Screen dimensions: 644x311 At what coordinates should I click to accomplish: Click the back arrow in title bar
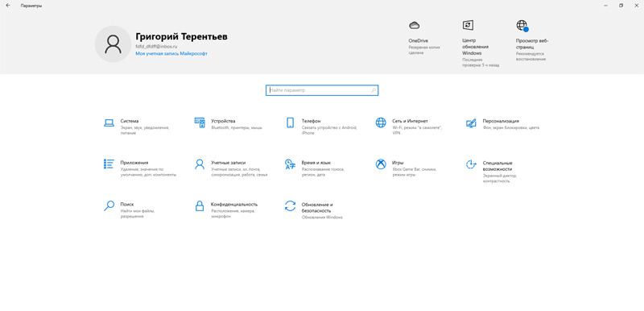[8, 6]
